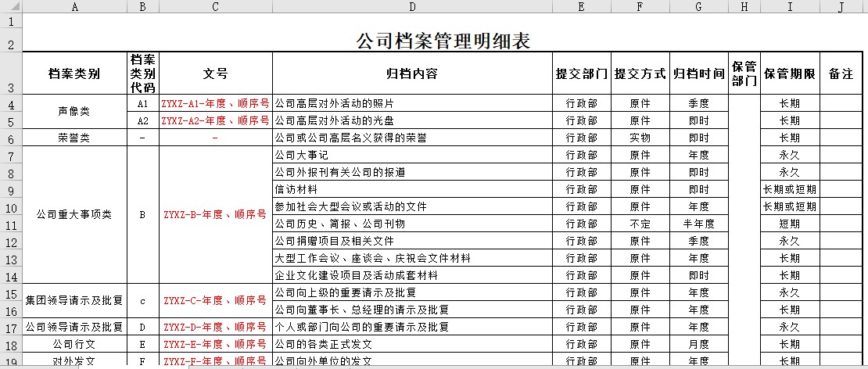Select the 备注 header cell
The width and height of the screenshot is (868, 369).
click(x=841, y=74)
